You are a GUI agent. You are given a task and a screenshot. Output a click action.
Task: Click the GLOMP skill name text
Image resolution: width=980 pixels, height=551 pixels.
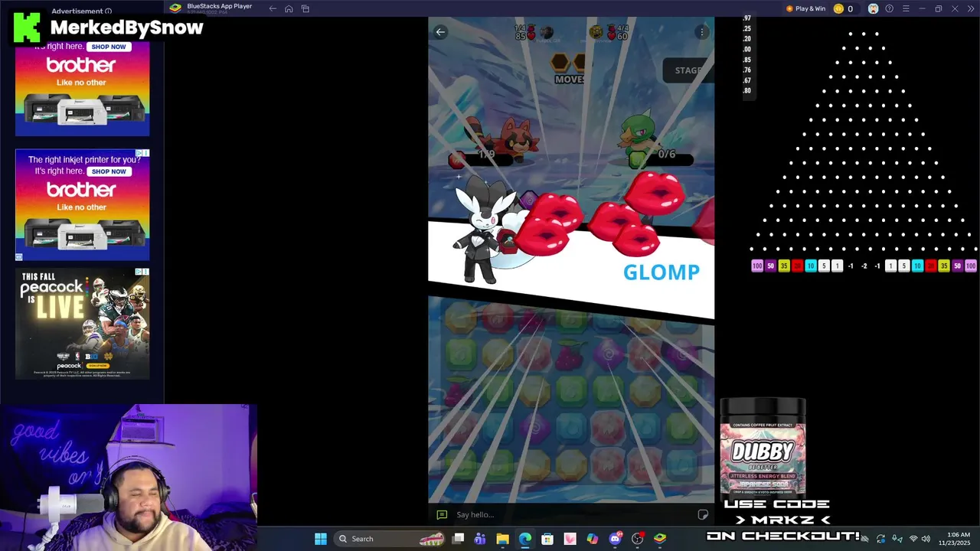pos(661,272)
